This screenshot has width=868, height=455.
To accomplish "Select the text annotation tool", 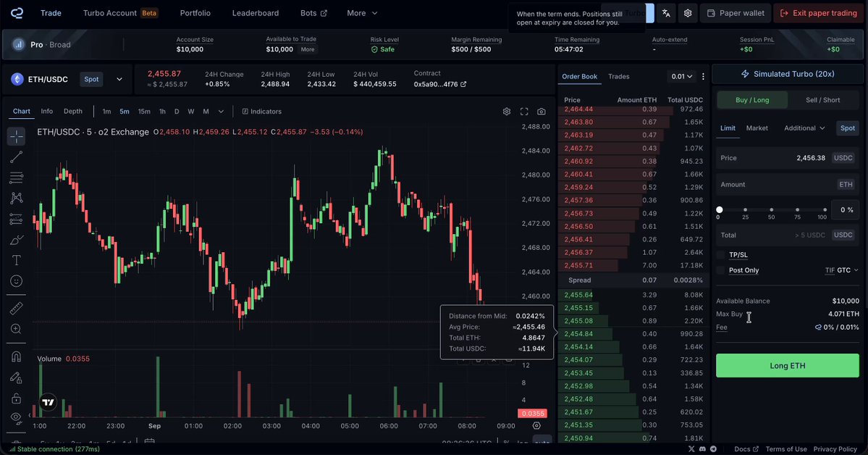I will (x=17, y=260).
